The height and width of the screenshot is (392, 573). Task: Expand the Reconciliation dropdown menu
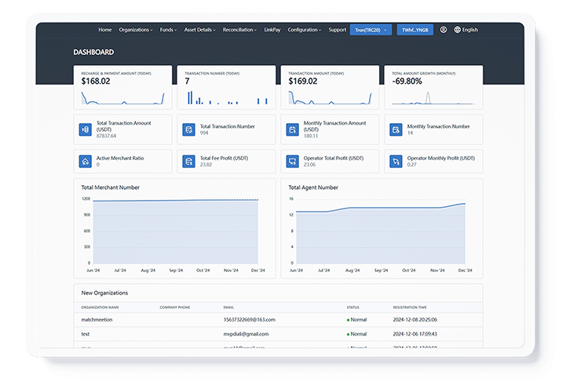tap(239, 30)
